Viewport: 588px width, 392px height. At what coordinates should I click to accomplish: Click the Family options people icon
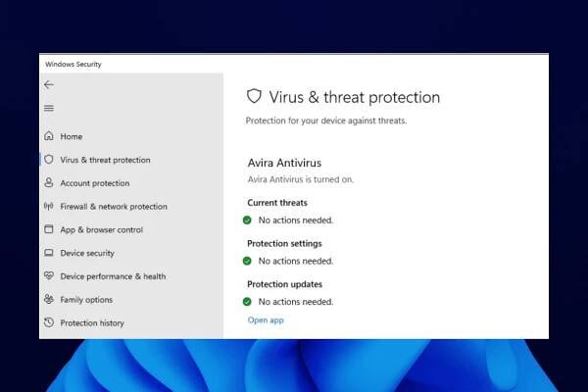(49, 300)
